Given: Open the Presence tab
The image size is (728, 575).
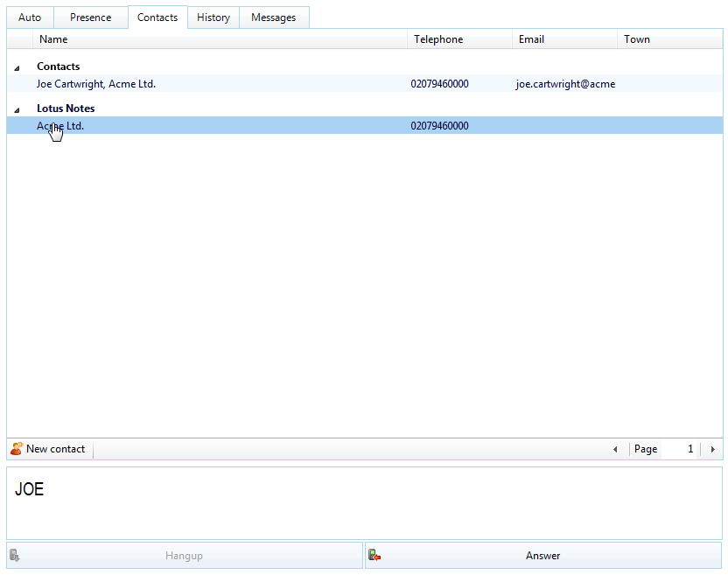Looking at the screenshot, I should tap(90, 18).
